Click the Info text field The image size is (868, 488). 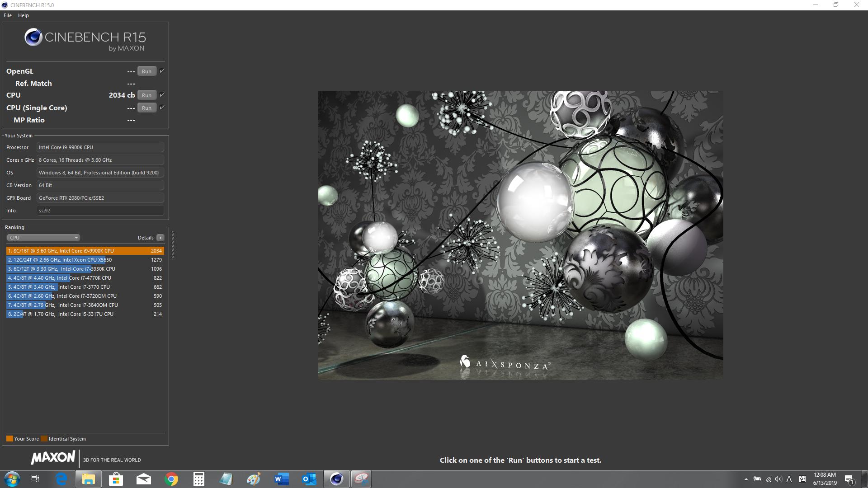[x=100, y=211]
